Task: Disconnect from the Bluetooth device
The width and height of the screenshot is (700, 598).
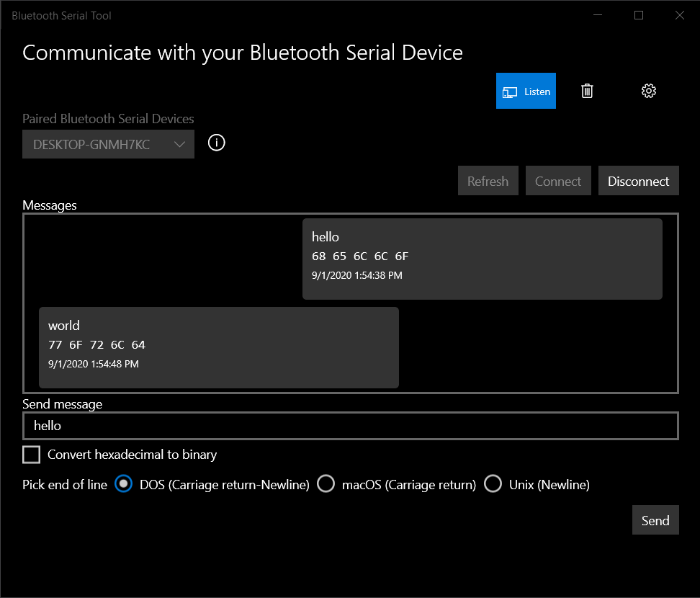Action: tap(638, 180)
